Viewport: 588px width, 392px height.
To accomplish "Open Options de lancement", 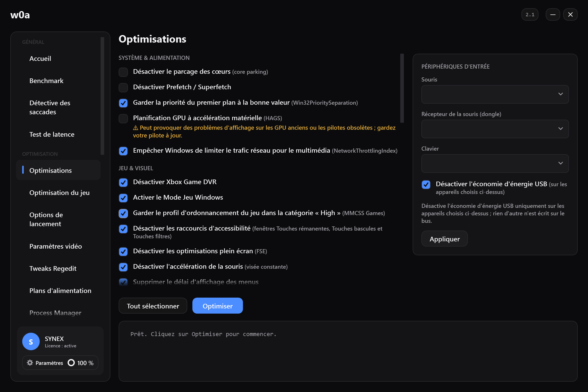I will click(58, 219).
